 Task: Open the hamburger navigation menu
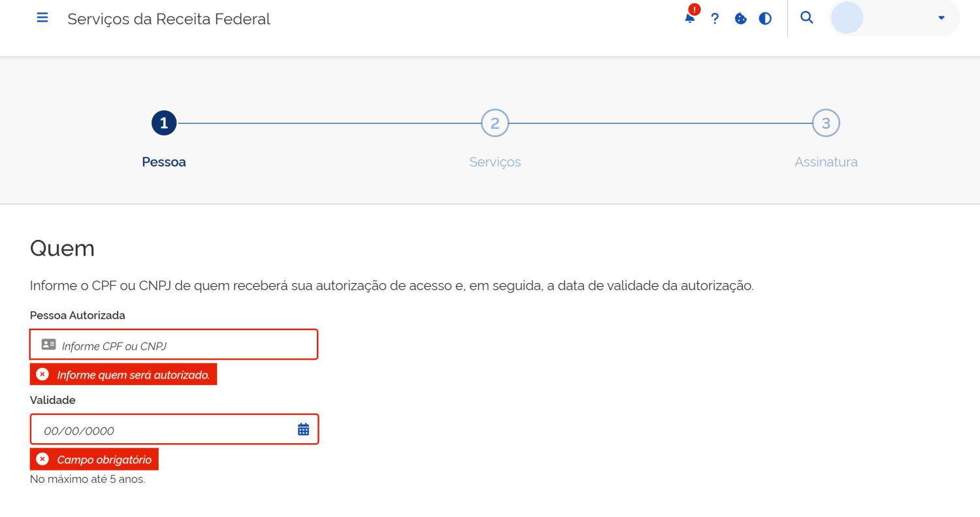[42, 18]
